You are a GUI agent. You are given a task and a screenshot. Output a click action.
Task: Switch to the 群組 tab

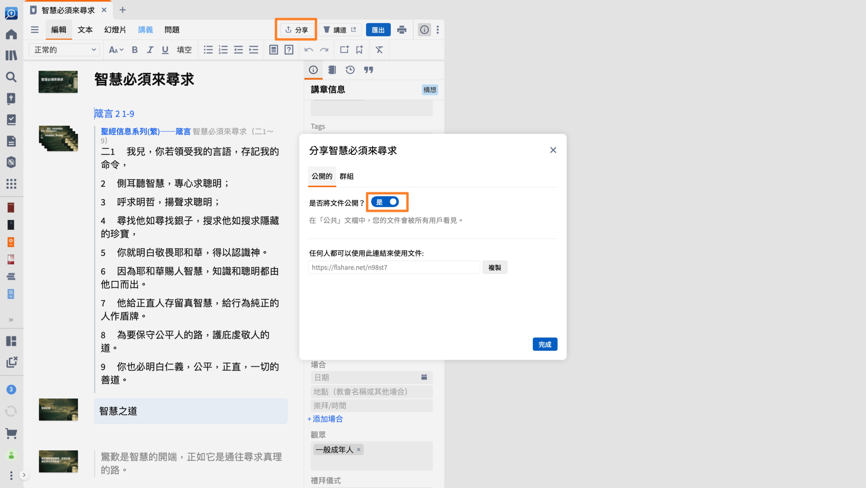[346, 176]
